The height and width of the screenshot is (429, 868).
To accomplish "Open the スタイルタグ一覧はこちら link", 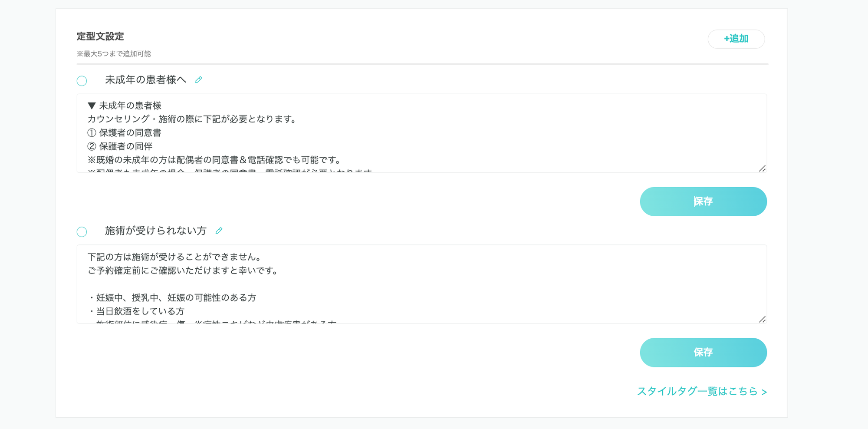I will tap(701, 392).
